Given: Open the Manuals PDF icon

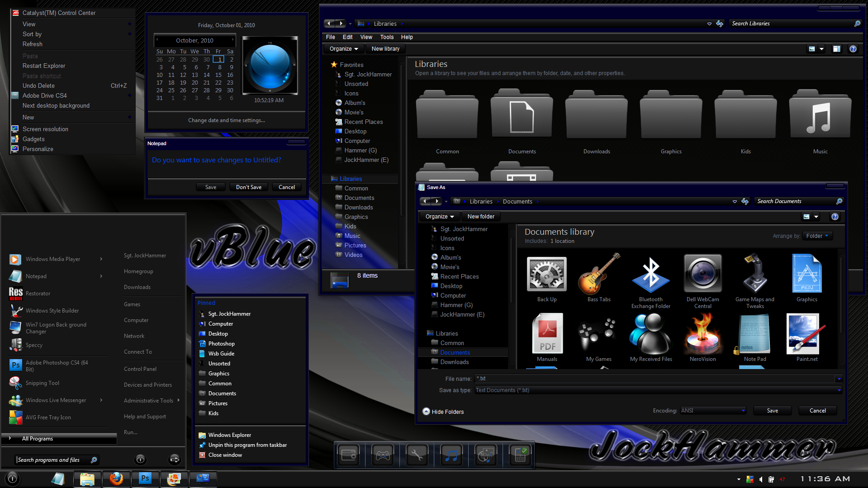Looking at the screenshot, I should (x=547, y=333).
